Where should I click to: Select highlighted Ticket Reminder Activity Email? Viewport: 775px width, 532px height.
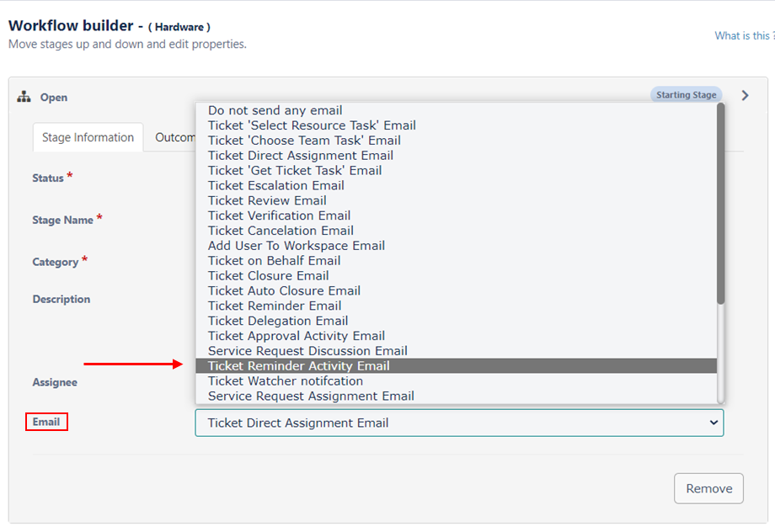click(x=457, y=366)
